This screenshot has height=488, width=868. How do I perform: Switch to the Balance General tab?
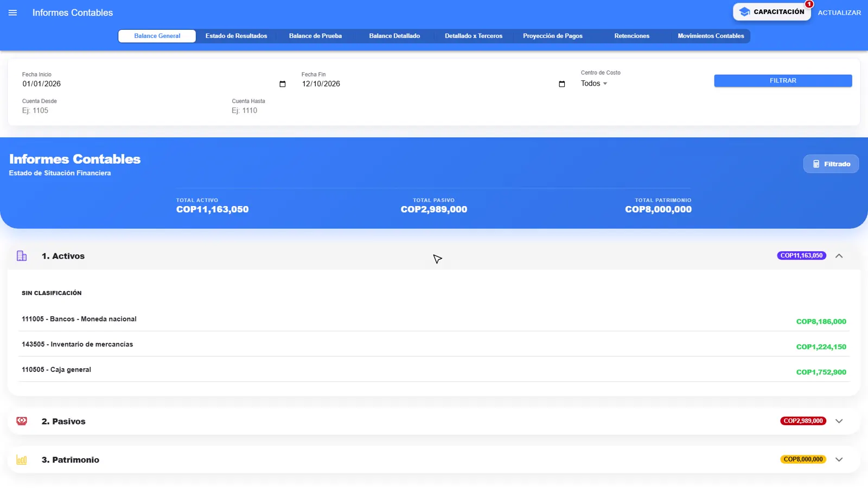(x=157, y=36)
